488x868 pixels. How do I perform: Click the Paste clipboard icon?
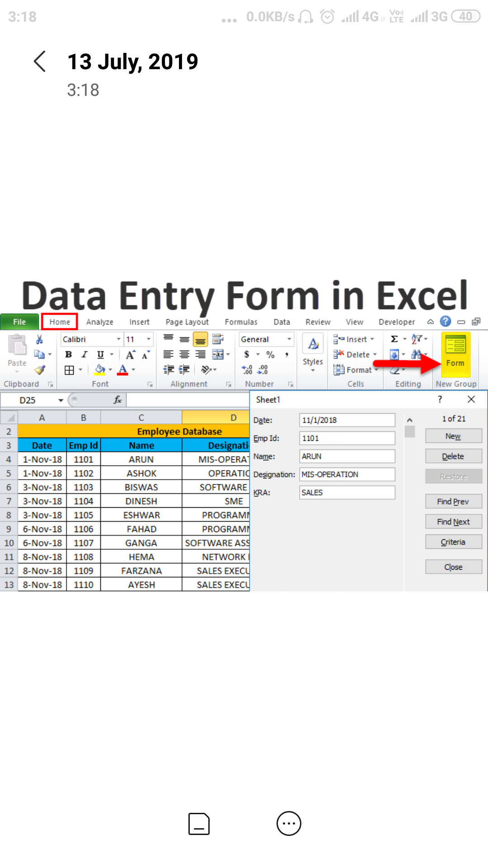(17, 344)
